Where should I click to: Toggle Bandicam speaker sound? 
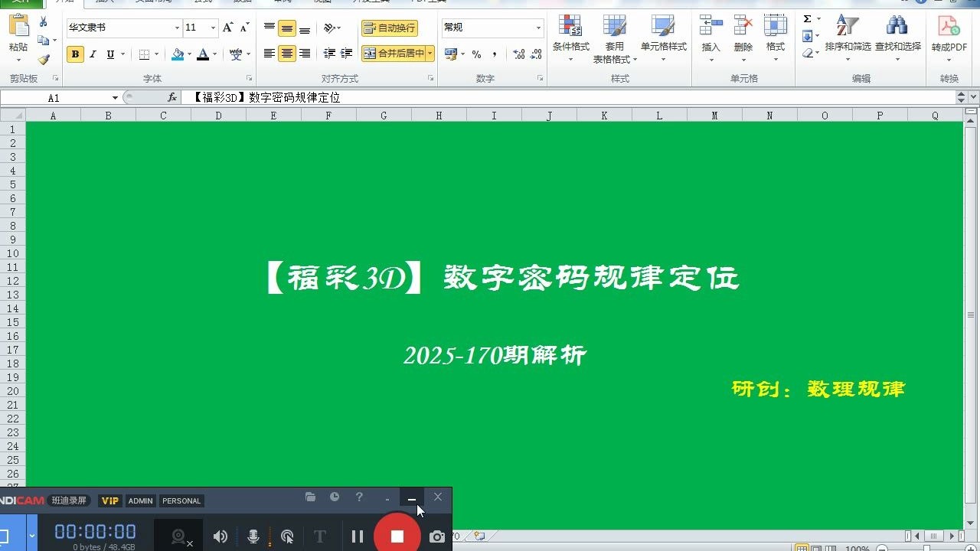pyautogui.click(x=220, y=536)
